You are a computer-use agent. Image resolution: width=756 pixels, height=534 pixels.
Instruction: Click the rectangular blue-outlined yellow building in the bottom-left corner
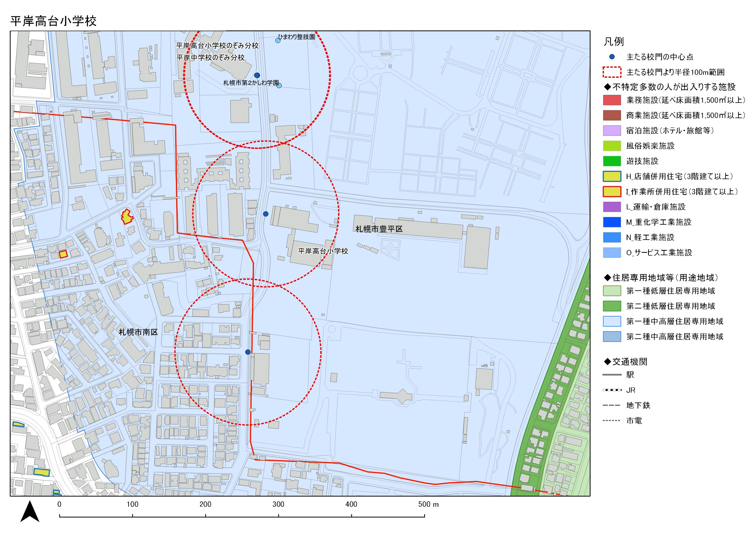[41, 472]
